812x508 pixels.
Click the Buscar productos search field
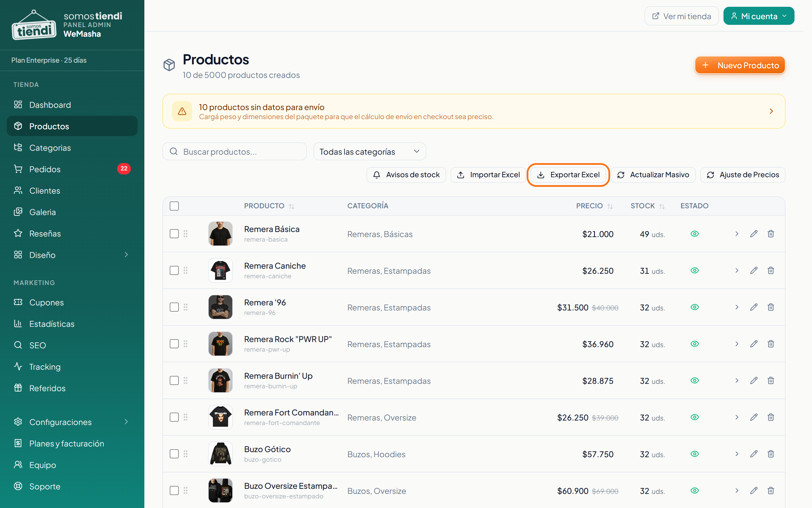coord(234,152)
